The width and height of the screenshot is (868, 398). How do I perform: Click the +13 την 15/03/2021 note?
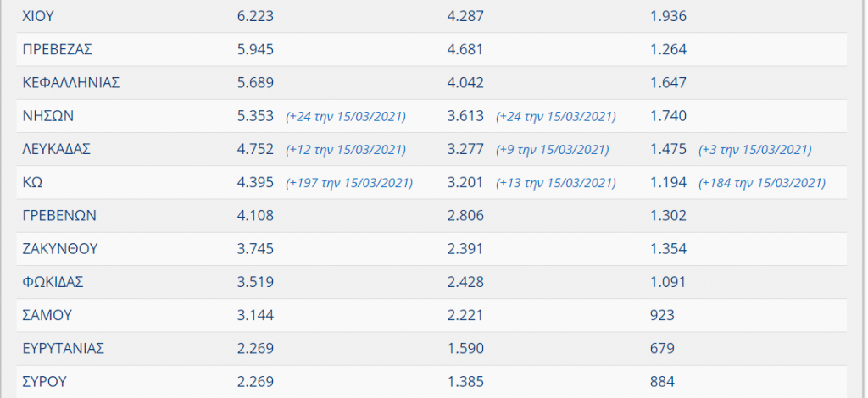click(556, 183)
